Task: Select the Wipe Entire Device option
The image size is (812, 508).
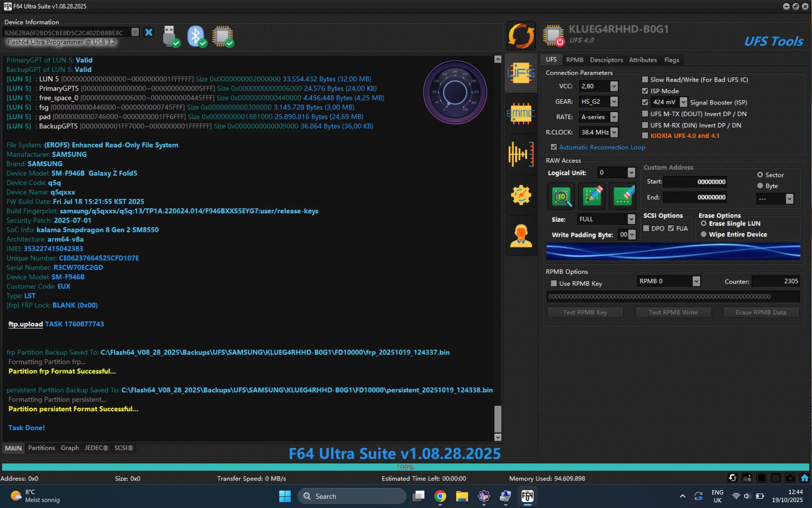Action: (x=704, y=234)
